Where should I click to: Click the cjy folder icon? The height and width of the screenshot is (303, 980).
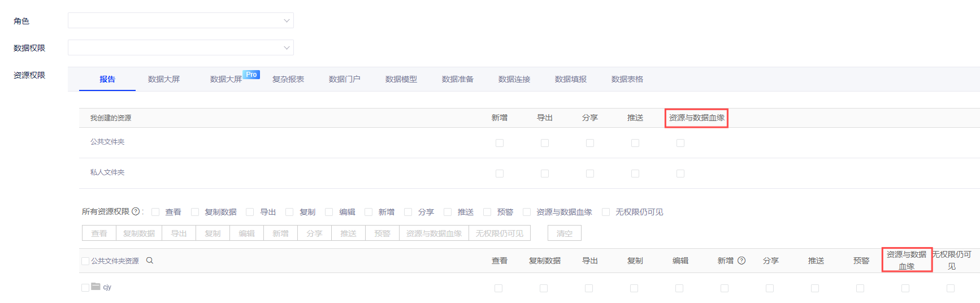[96, 287]
